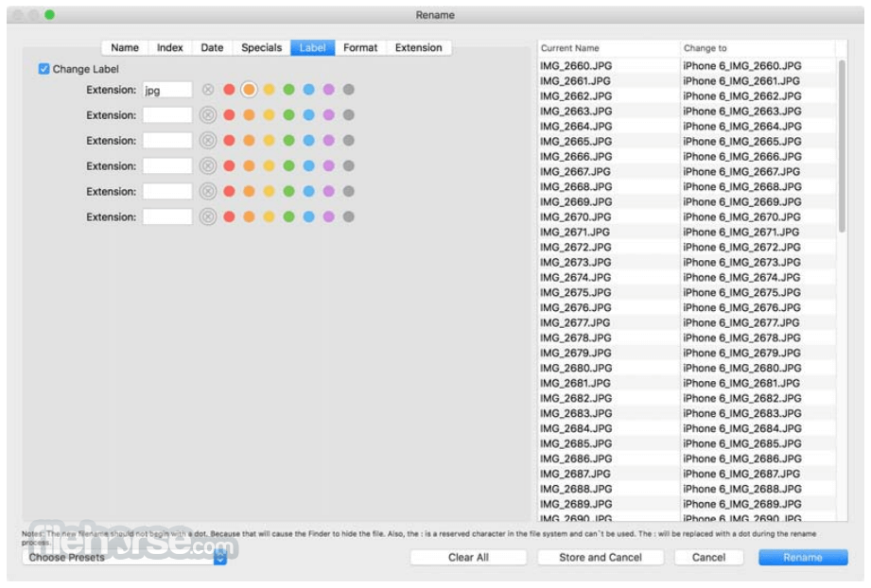Image resolution: width=871 pixels, height=588 pixels.
Task: Choose gray label in the jpg extension row
Action: 349,90
